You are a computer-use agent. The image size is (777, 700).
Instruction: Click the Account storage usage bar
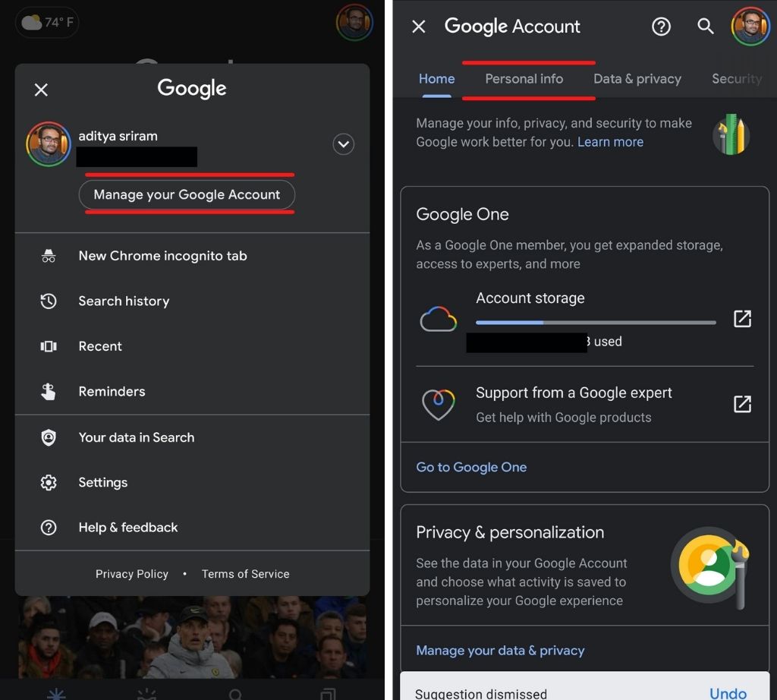tap(595, 323)
